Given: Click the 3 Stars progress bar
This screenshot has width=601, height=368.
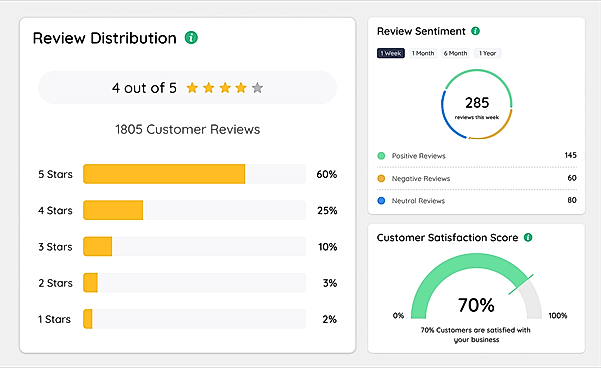Looking at the screenshot, I should 194,246.
